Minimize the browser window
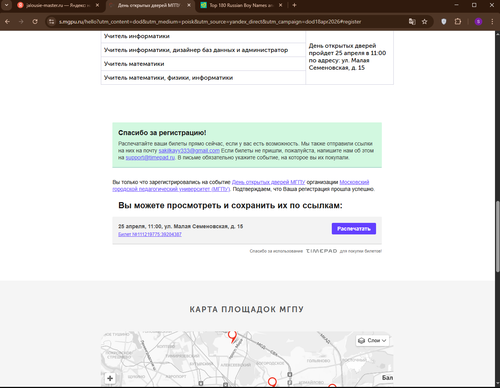 point(456,5)
